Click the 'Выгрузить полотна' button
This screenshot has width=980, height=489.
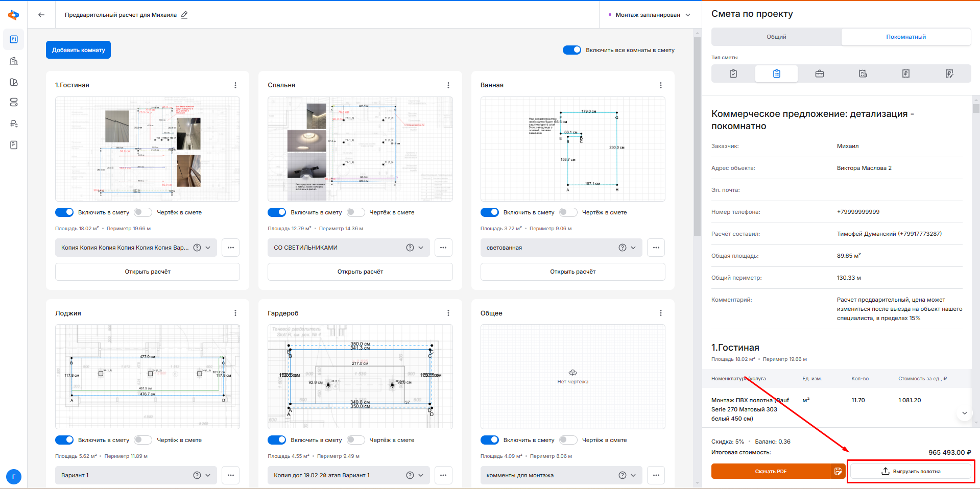point(911,471)
